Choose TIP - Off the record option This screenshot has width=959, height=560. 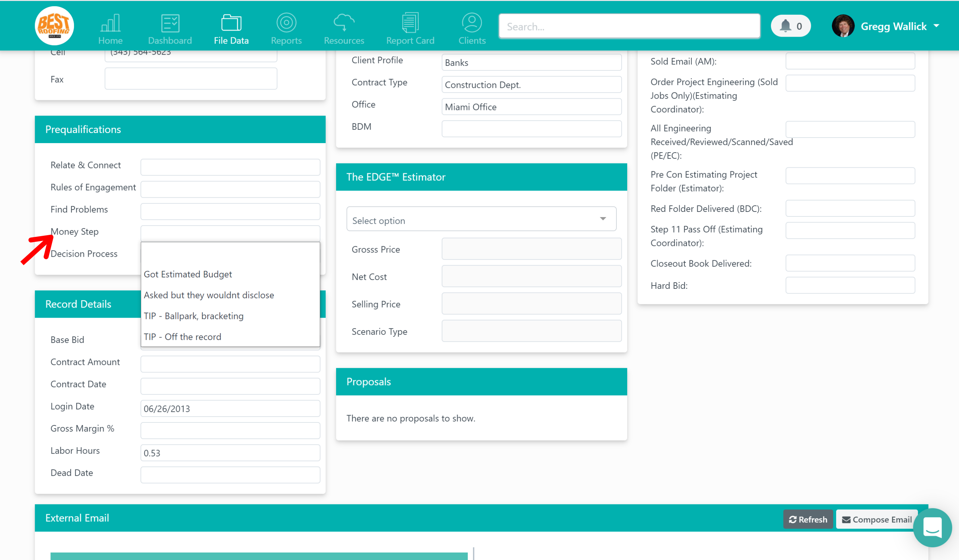[230, 337]
